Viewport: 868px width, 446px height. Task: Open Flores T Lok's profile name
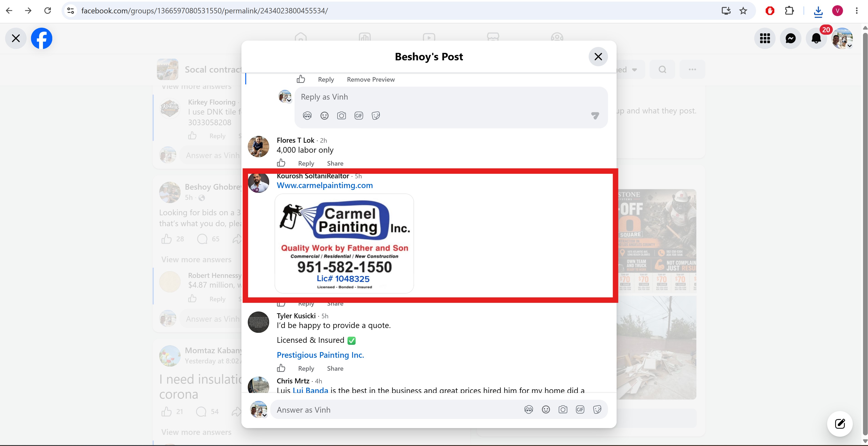pyautogui.click(x=295, y=140)
